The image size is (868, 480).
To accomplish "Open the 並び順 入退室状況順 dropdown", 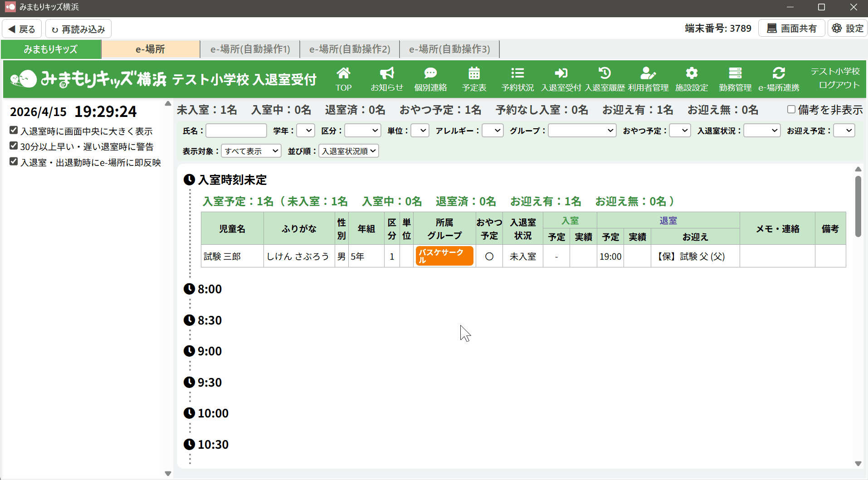I will coord(349,151).
